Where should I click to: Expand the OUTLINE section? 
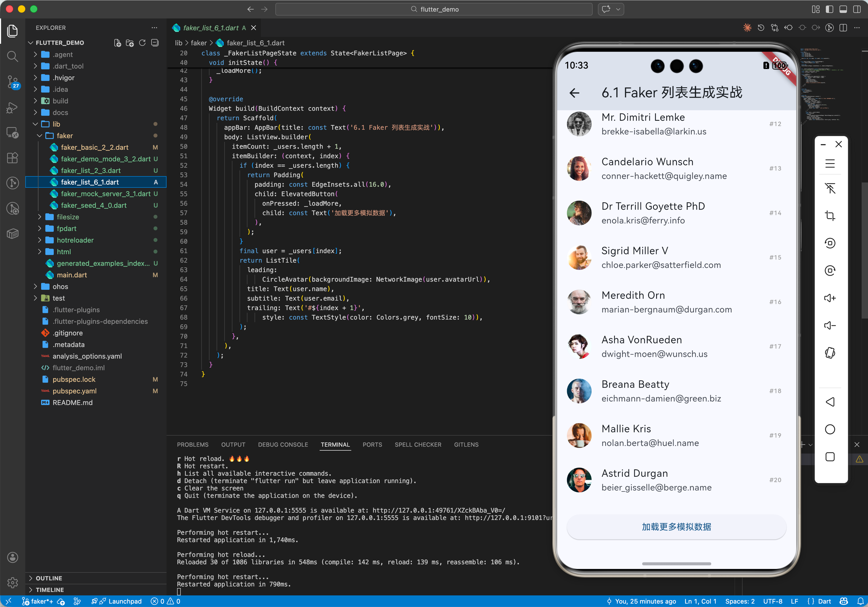coord(49,578)
